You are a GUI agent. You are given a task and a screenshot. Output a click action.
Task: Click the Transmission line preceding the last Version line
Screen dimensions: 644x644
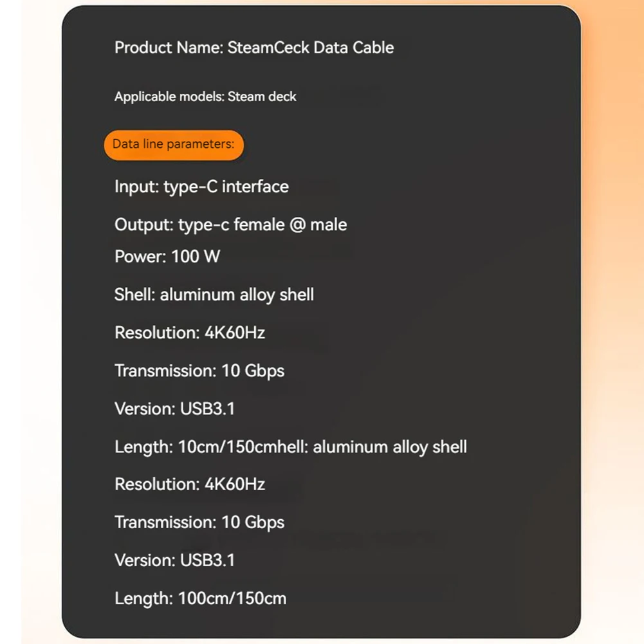pos(199,522)
